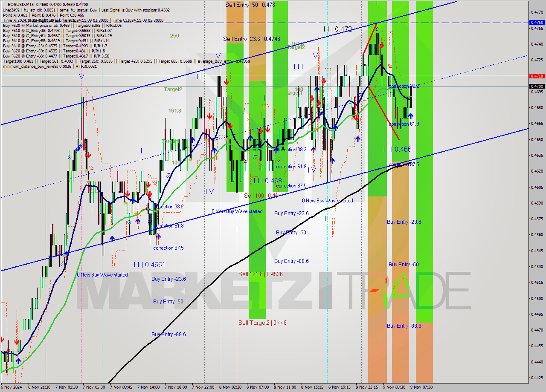Click the '9 Nov 03:30' time axis label
The height and width of the screenshot is (392, 546).
click(394, 387)
